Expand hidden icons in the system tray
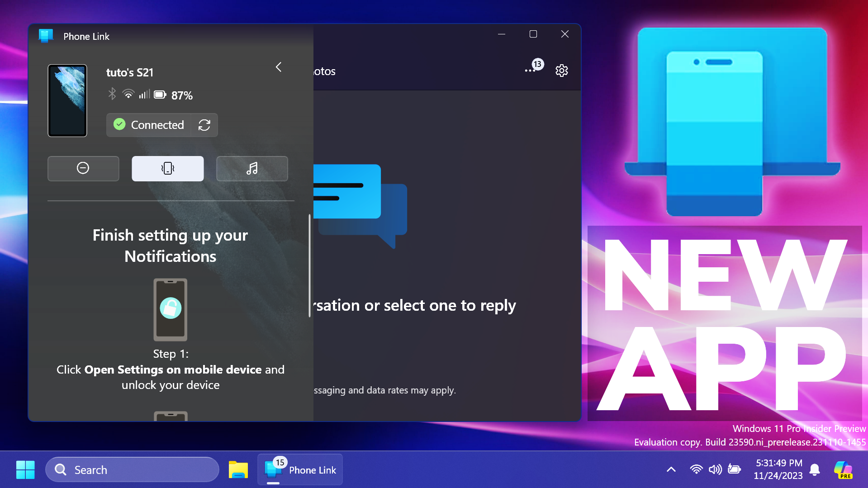868x488 pixels. (671, 469)
